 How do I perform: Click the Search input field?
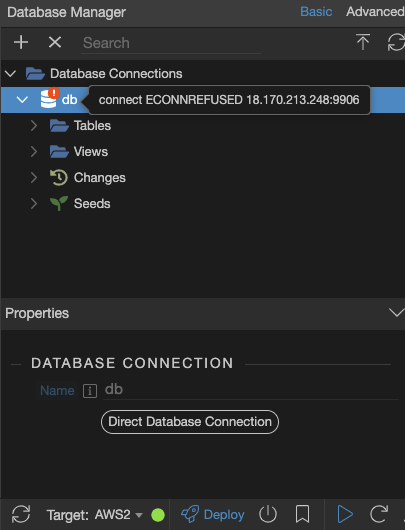click(171, 43)
